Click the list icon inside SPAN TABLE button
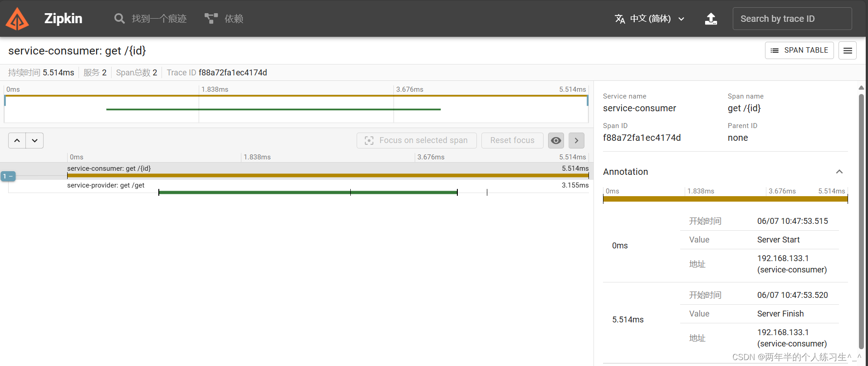Viewport: 868px width, 366px height. tap(775, 50)
